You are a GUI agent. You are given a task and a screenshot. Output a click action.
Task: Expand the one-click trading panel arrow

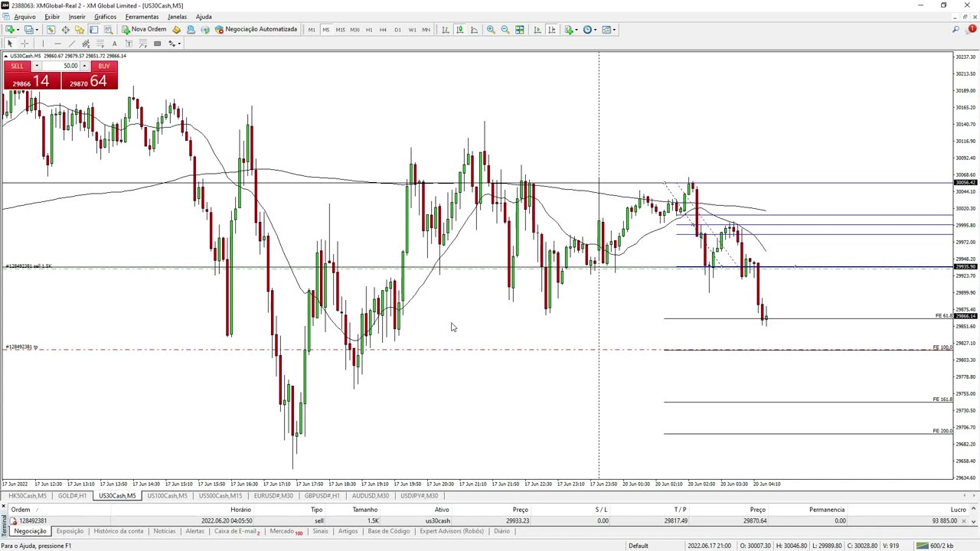[x=6, y=56]
